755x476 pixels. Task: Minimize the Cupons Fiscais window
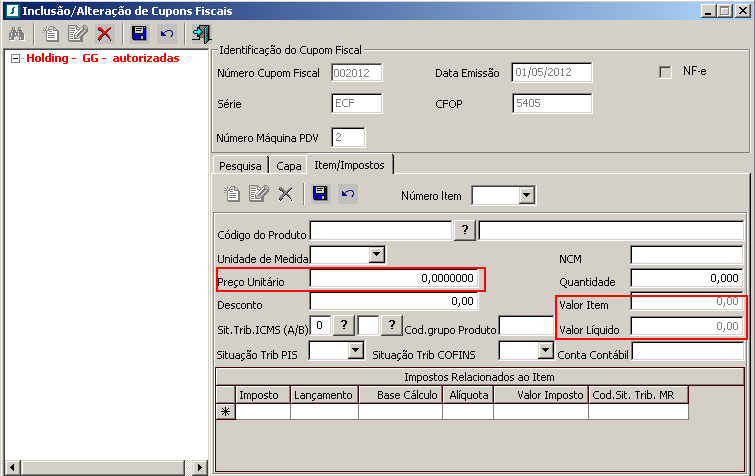click(x=707, y=11)
